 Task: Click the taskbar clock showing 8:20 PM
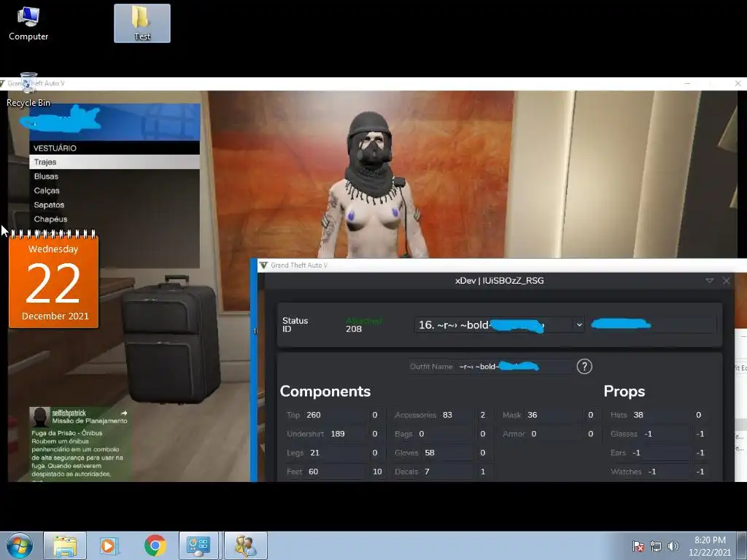pos(709,546)
